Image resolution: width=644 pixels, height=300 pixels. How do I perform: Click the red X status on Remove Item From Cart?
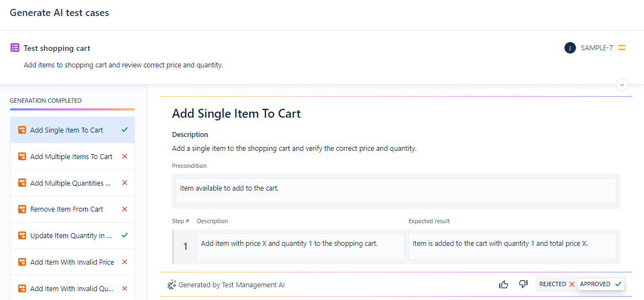[x=124, y=209]
